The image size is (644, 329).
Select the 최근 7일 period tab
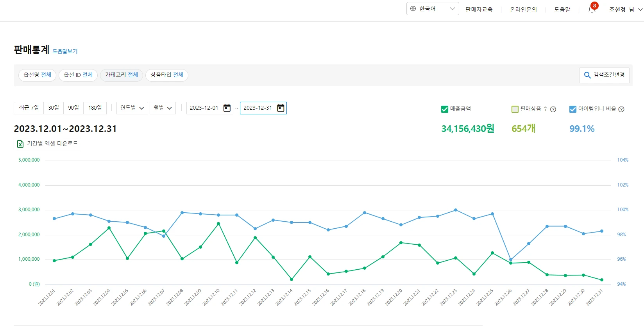pos(29,108)
